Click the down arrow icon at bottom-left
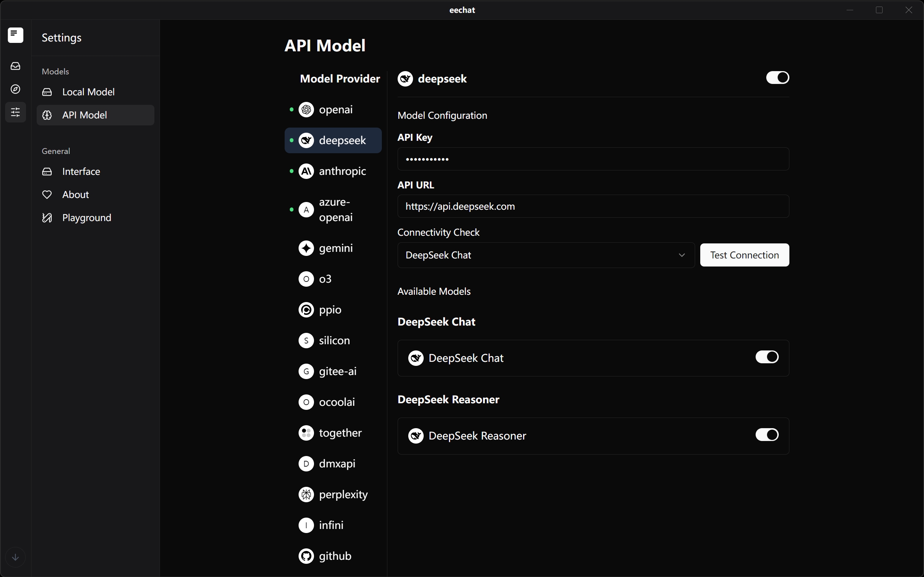 (15, 557)
